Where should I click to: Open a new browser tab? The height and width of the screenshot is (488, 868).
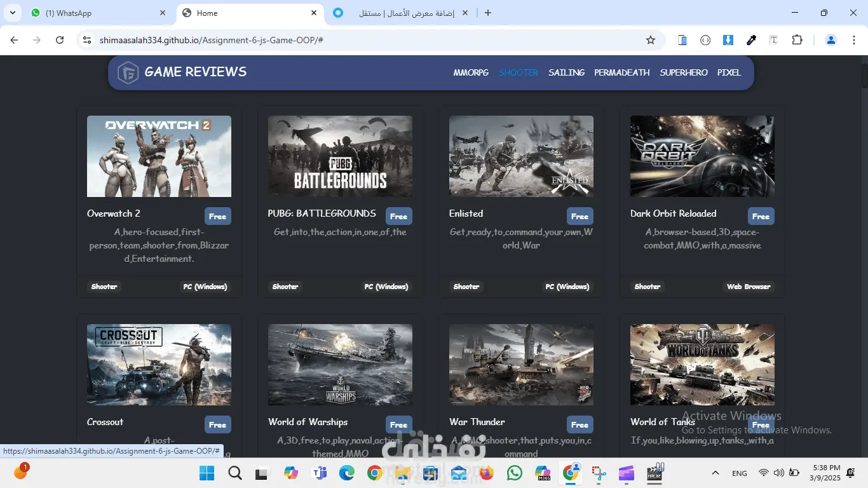pos(488,13)
